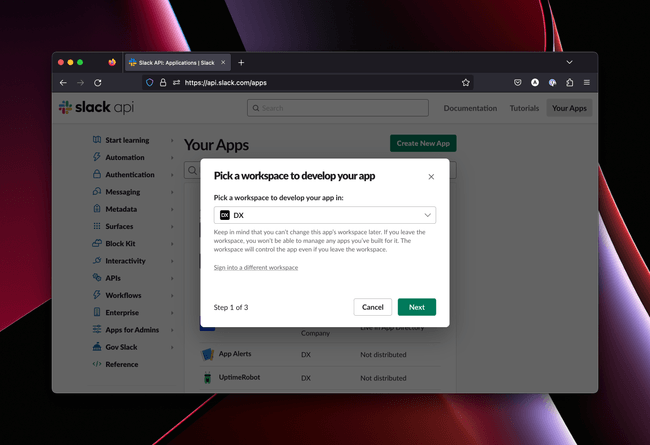Open the Enterprise sidebar item
Viewport: 650px width, 445px height.
coord(122,313)
